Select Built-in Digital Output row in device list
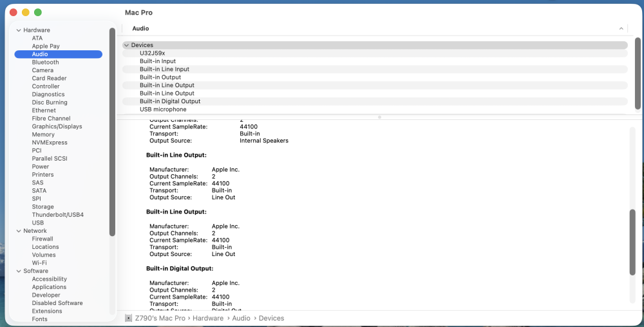 (375, 101)
